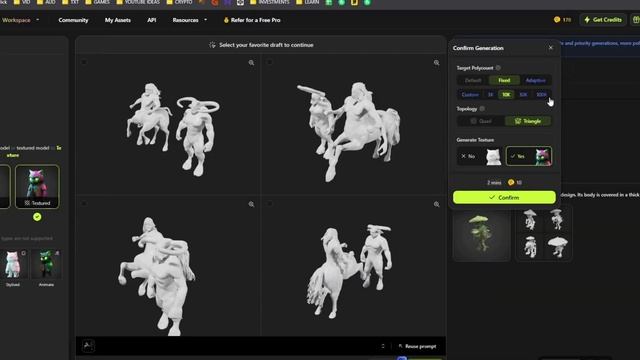Click the coin cost icon above Confirm
Screen dimensions: 640x360
(x=511, y=182)
